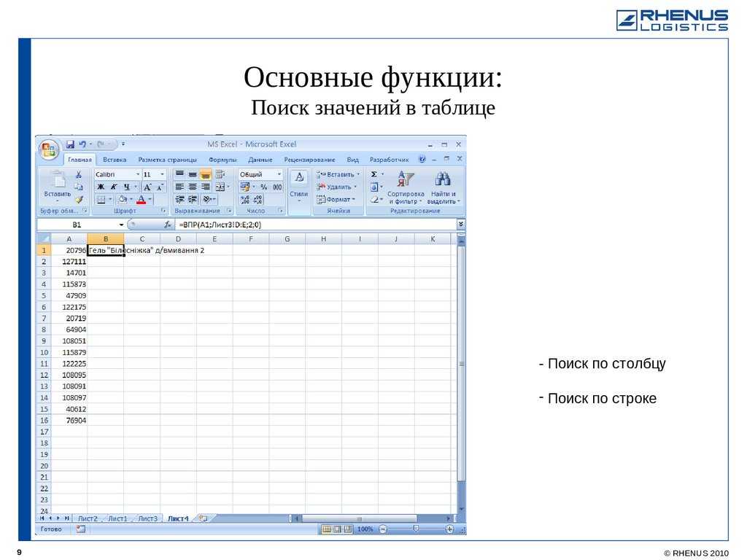Switch to sheet tab Лист3
This screenshot has height=560, width=747.
(147, 518)
